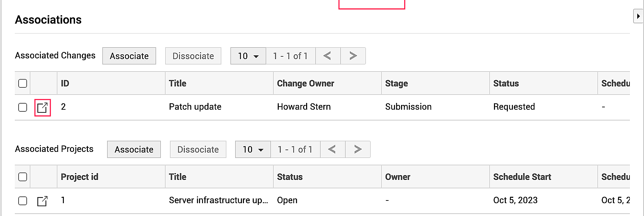Select all Associated Projects rows checkbox
Viewport: 644px width, 216px height.
click(23, 177)
